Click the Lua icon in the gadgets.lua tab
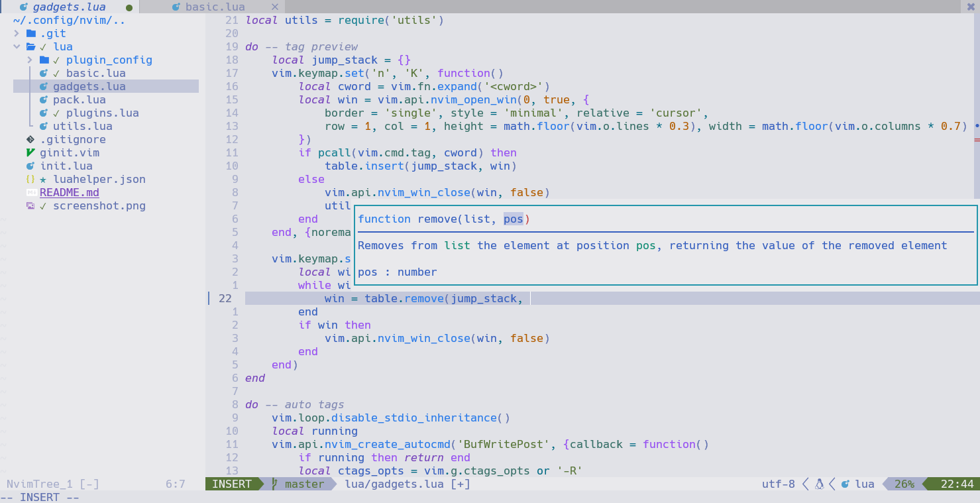Image resolution: width=980 pixels, height=503 pixels. click(23, 7)
